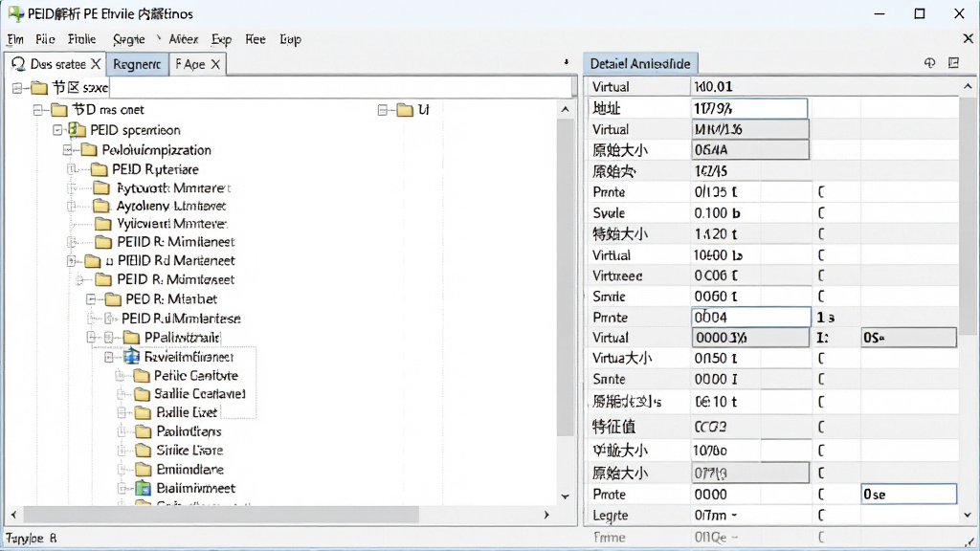Click the "Legrte" property row label
Viewport: 980px width, 551px height.
(x=610, y=516)
